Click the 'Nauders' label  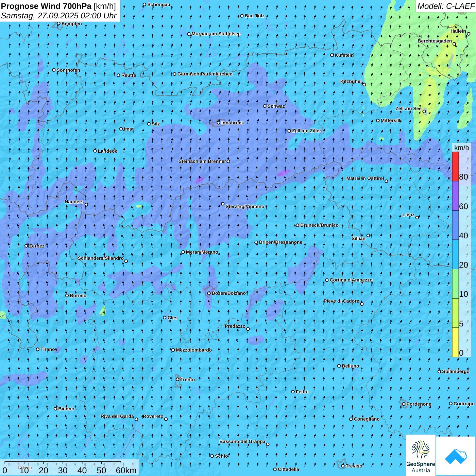click(x=74, y=202)
